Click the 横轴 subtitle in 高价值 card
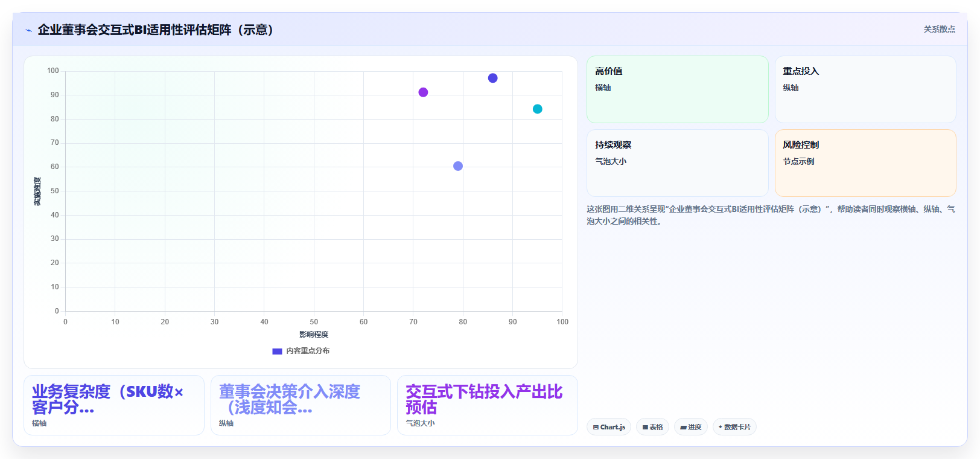The height and width of the screenshot is (459, 980). (x=603, y=88)
